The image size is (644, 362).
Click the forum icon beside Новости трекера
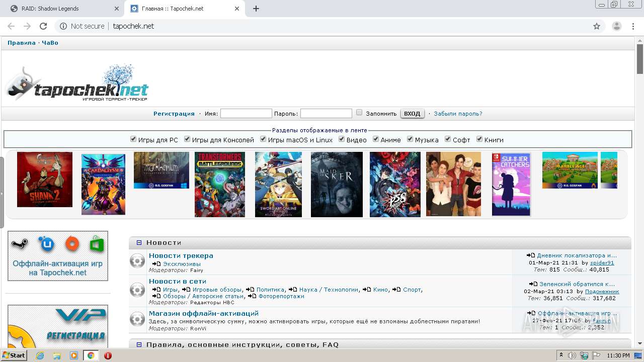tap(137, 260)
